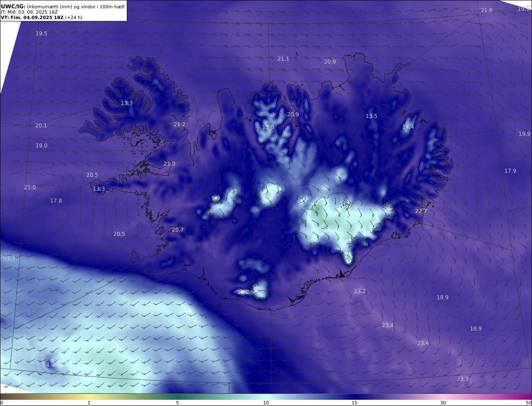
Task: Click the 23.2 value label
Action: click(x=360, y=291)
